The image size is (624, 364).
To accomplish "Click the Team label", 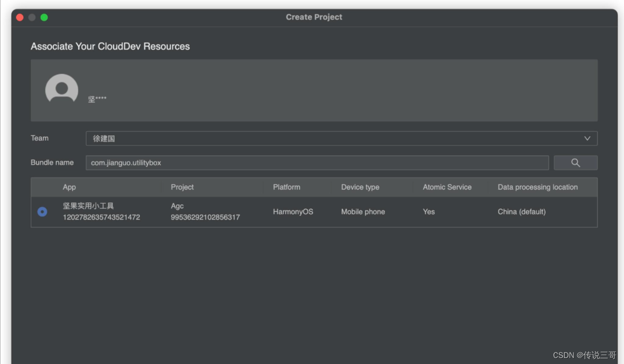I will [39, 138].
